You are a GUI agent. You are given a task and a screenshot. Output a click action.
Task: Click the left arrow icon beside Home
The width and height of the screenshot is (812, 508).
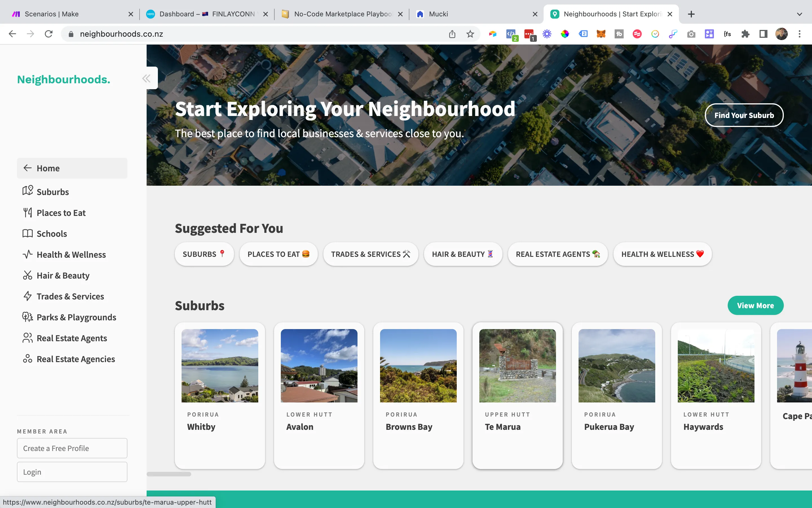click(x=28, y=168)
